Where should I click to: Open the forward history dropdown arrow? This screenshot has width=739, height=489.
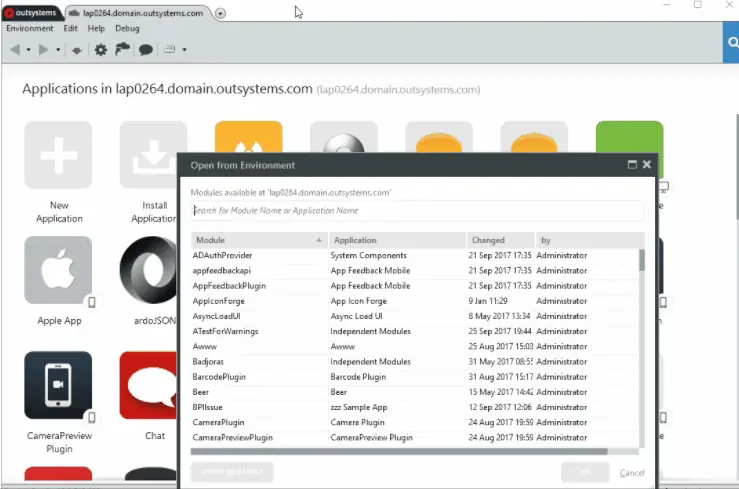pos(58,49)
